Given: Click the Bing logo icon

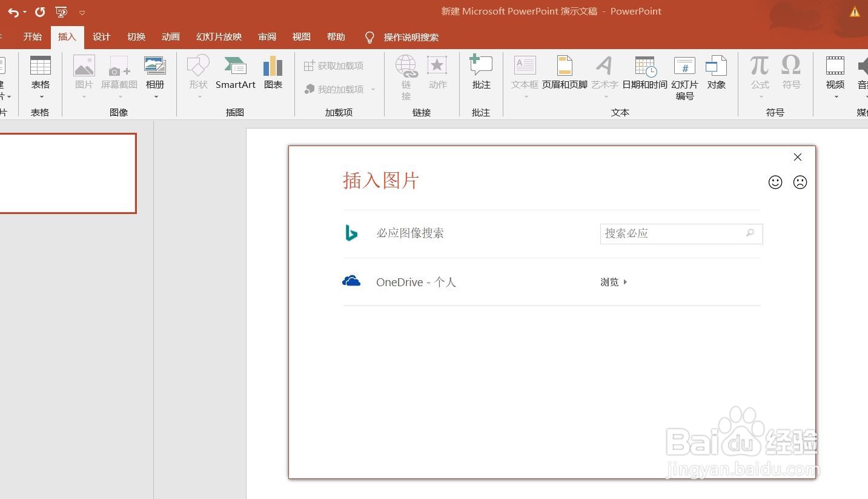Looking at the screenshot, I should pos(351,233).
